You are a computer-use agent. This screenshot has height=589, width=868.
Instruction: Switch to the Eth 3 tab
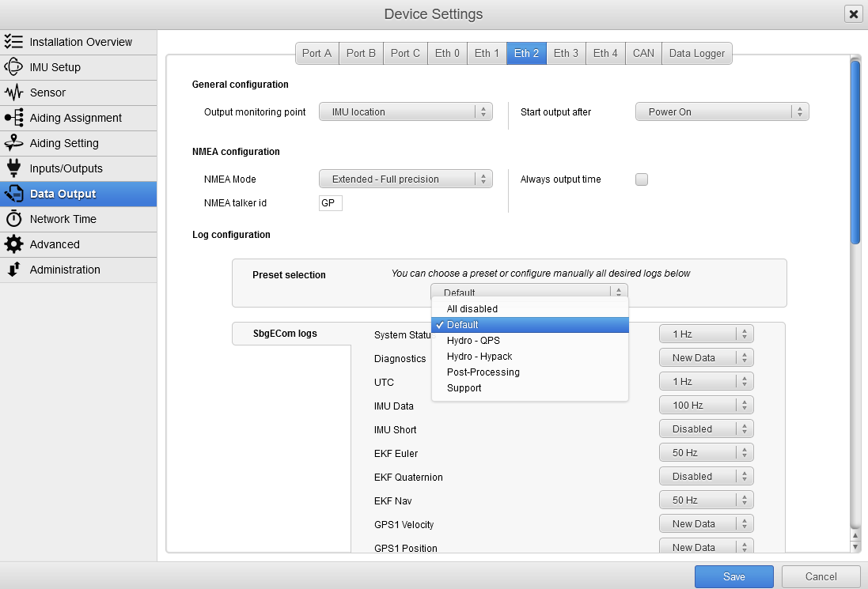coord(566,53)
